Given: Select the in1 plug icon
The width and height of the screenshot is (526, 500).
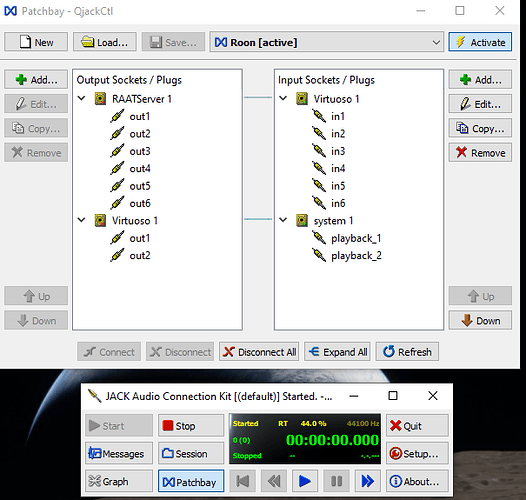Looking at the screenshot, I should click(x=319, y=116).
